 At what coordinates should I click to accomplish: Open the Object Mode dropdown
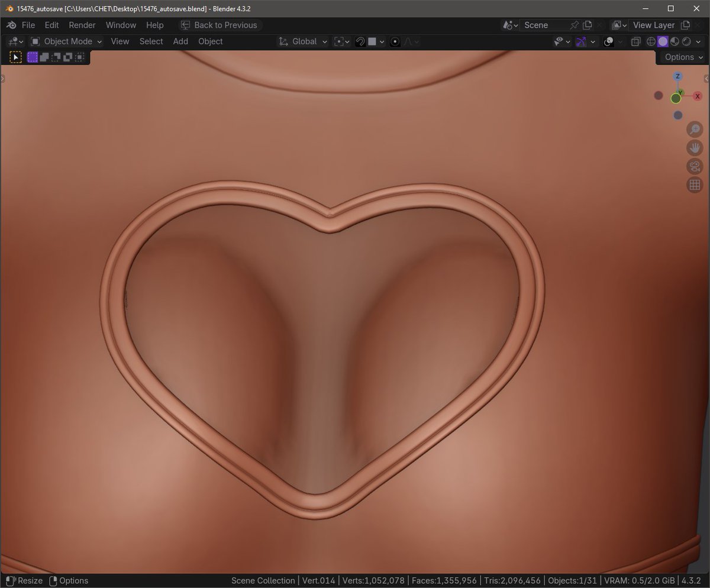click(x=66, y=41)
